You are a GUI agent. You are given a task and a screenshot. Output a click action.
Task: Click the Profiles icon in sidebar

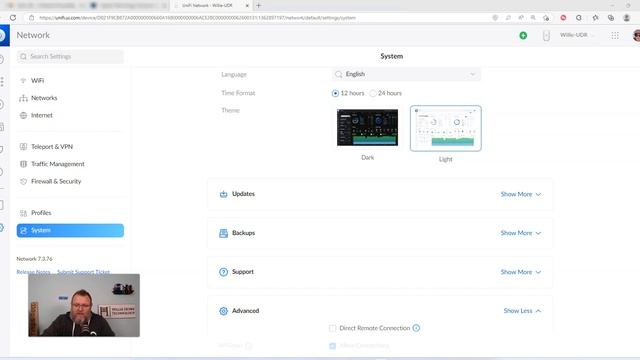coord(23,213)
